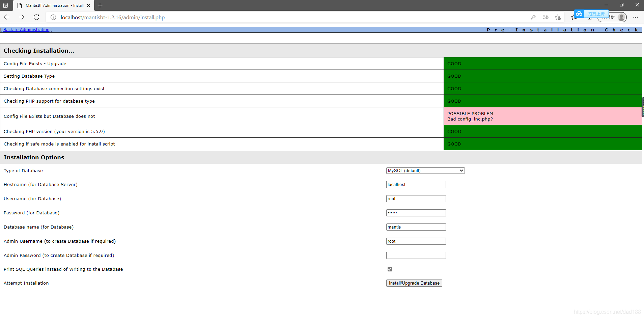Screen dimensions: 644x318
Task: Click 'Checking PHP support for database type' text
Action: 49,101
